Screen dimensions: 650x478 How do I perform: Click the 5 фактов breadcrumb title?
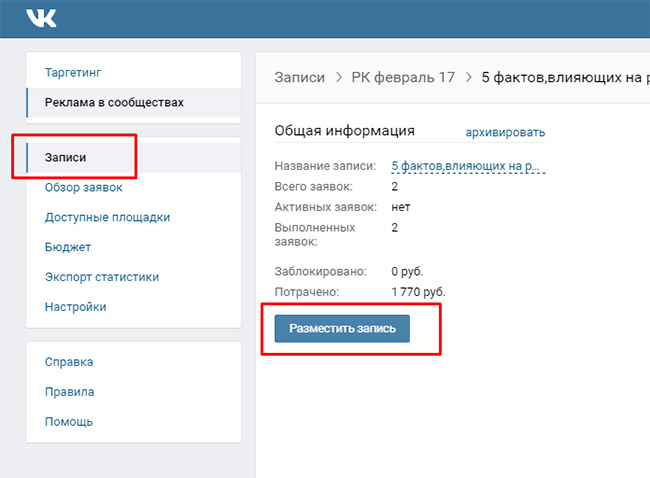click(560, 77)
